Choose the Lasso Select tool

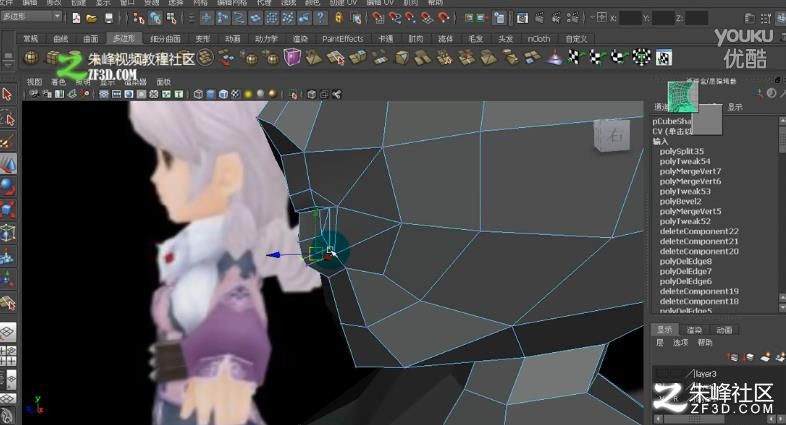click(8, 119)
